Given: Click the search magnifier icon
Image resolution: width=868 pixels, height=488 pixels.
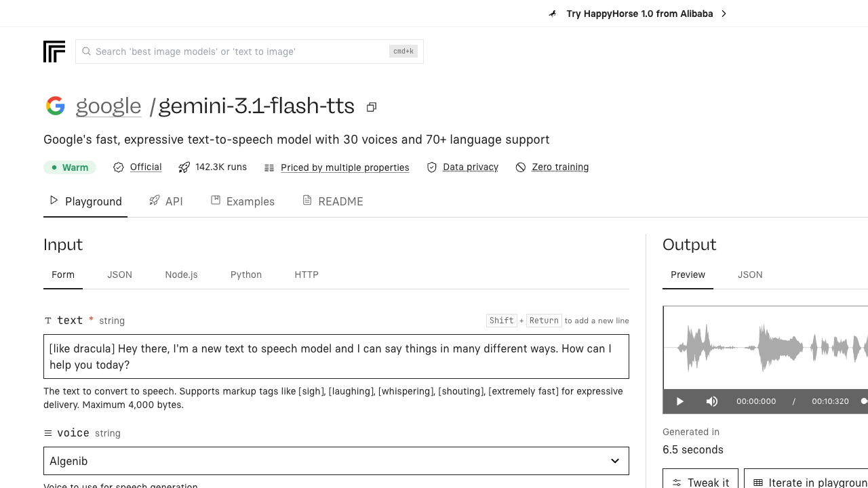Looking at the screenshot, I should click(x=86, y=52).
